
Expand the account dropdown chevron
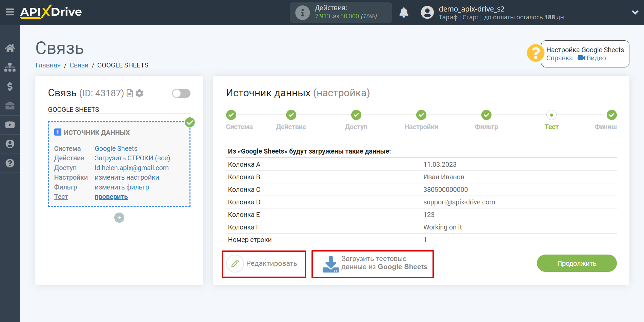635,13
